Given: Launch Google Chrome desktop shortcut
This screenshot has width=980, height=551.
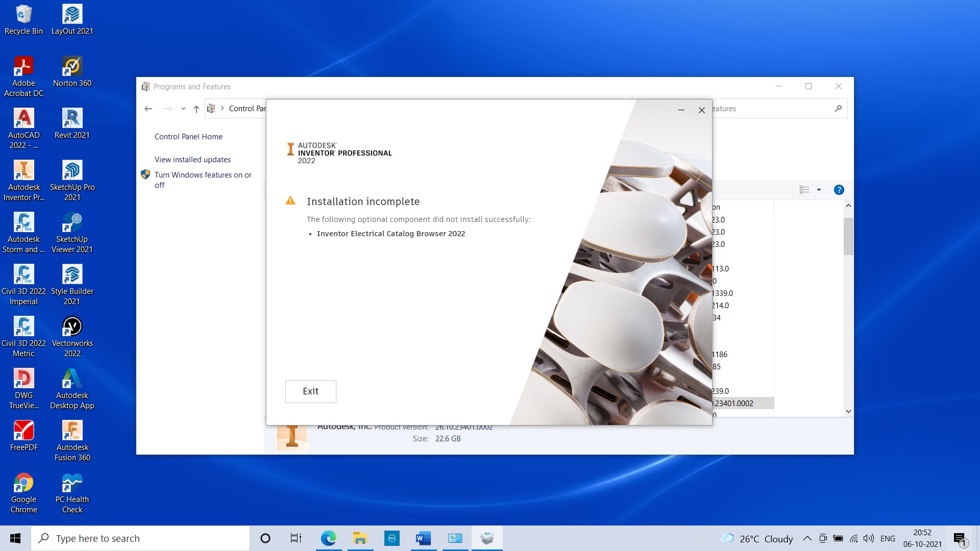Looking at the screenshot, I should [x=23, y=493].
